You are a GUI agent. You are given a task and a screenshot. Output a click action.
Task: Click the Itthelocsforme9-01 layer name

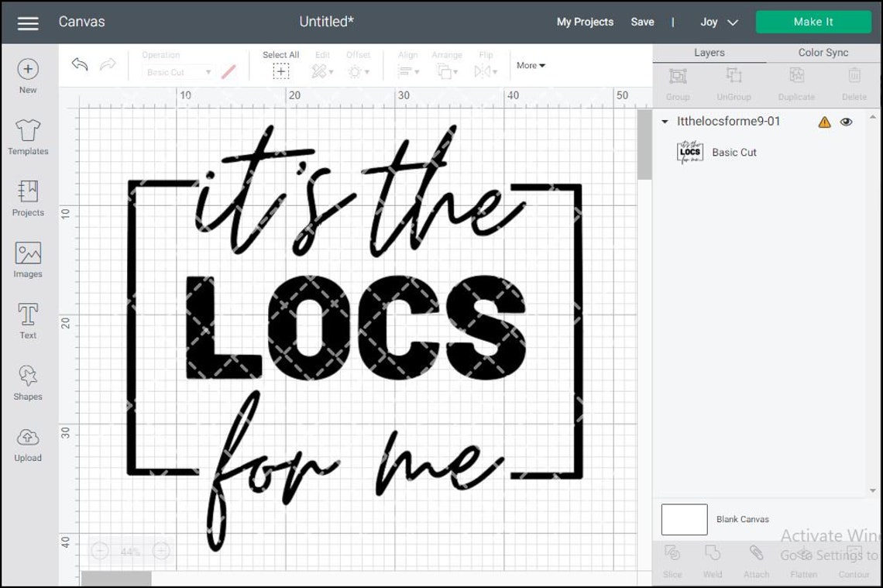point(728,121)
